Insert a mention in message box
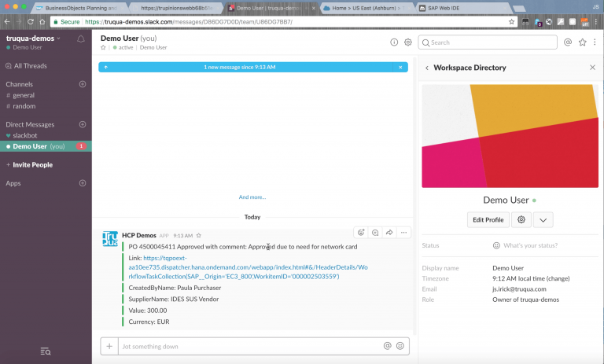Screen dimensions: 604x364 click(388, 346)
